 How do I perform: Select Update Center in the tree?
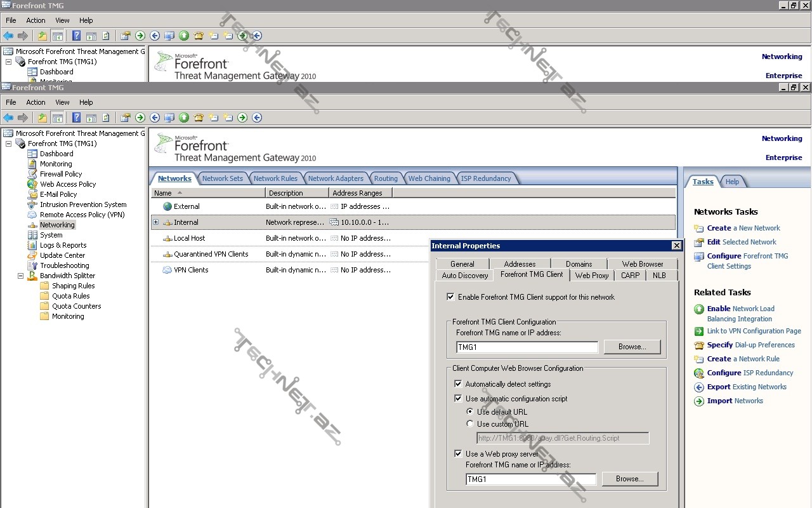pos(62,255)
